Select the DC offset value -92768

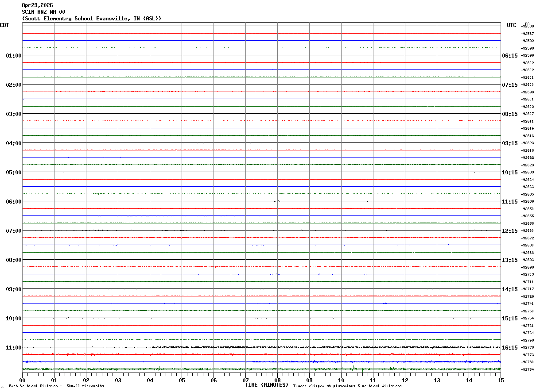click(528, 340)
